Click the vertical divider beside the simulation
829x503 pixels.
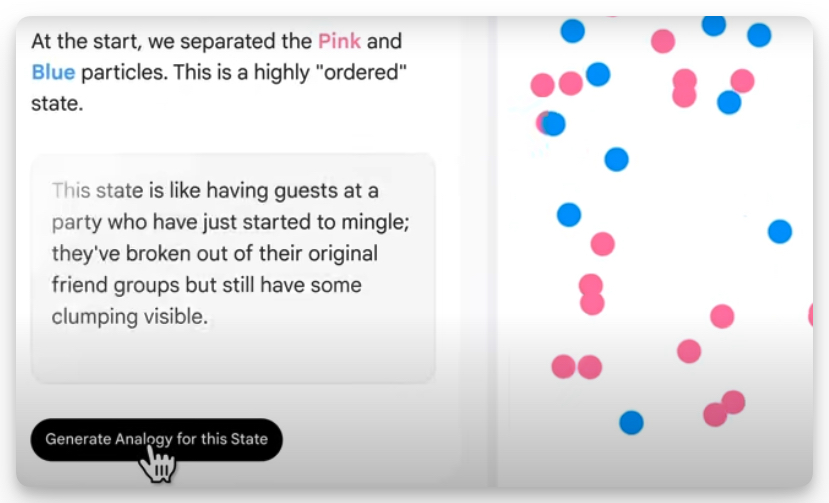[x=491, y=250]
